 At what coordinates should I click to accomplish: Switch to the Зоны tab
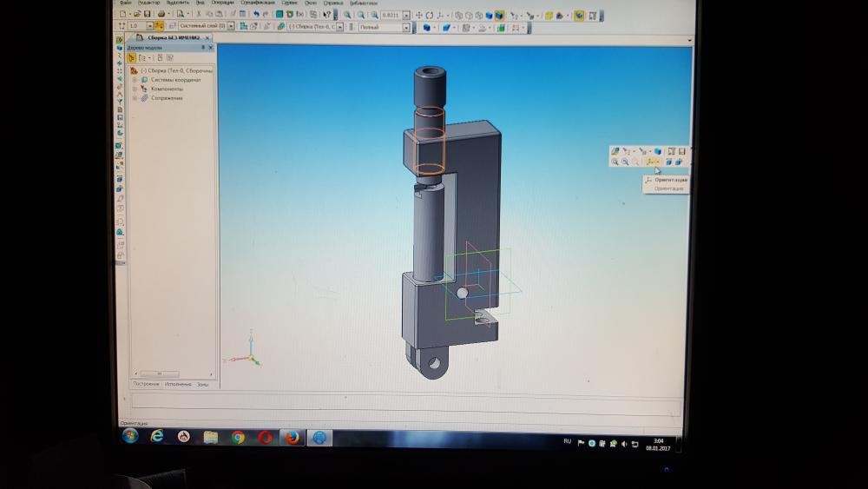pos(202,383)
